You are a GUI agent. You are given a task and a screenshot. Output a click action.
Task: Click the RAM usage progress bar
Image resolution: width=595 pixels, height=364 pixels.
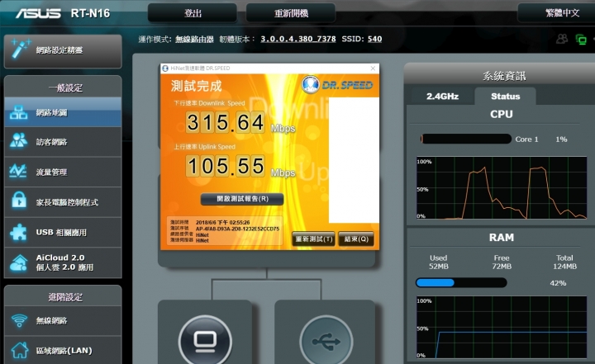point(461,282)
